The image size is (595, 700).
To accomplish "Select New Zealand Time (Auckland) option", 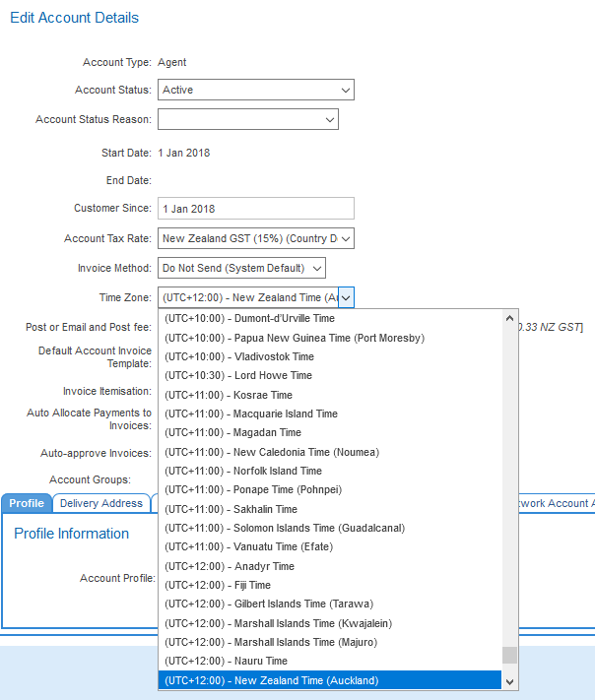I will [x=271, y=680].
